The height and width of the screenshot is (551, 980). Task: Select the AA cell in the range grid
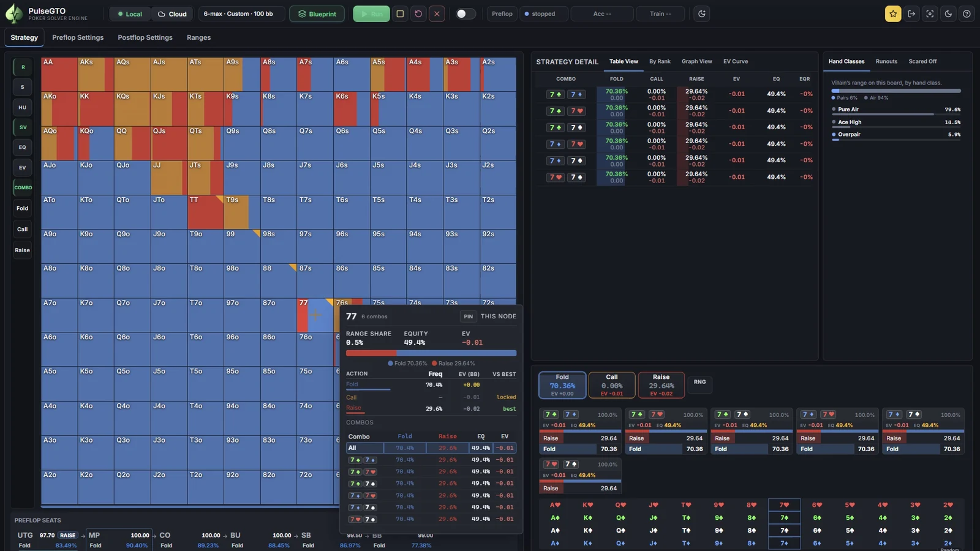click(59, 75)
